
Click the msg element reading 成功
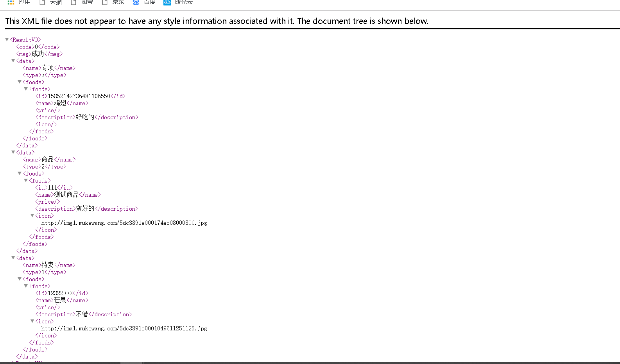coord(39,54)
